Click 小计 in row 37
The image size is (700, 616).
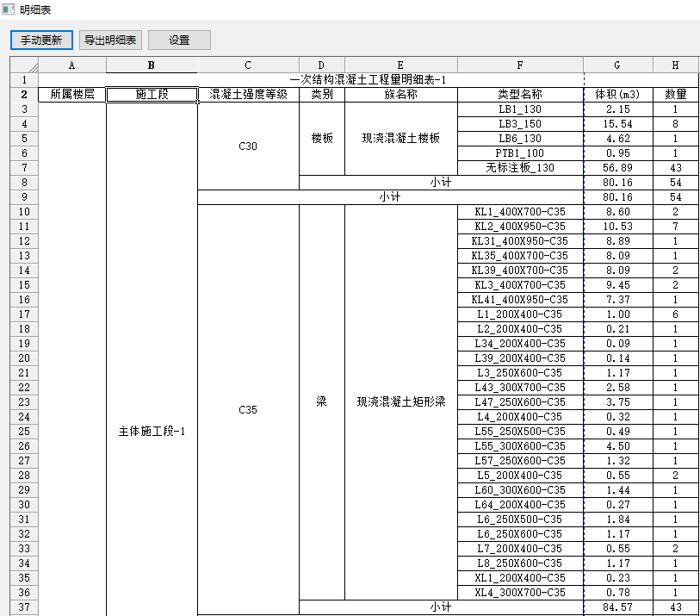(x=441, y=607)
